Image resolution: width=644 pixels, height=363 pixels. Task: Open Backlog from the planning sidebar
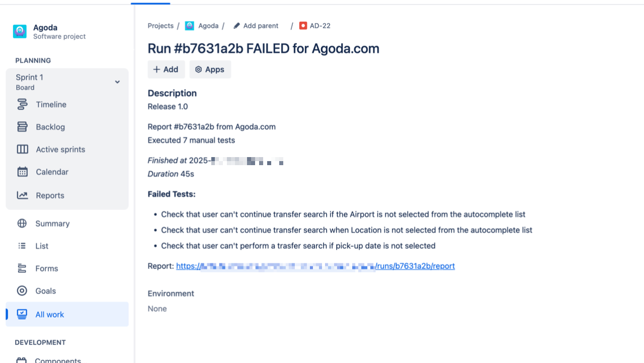point(23,127)
